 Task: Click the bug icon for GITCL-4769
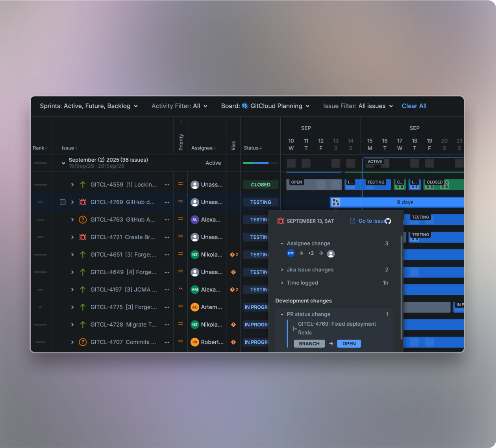click(x=83, y=202)
